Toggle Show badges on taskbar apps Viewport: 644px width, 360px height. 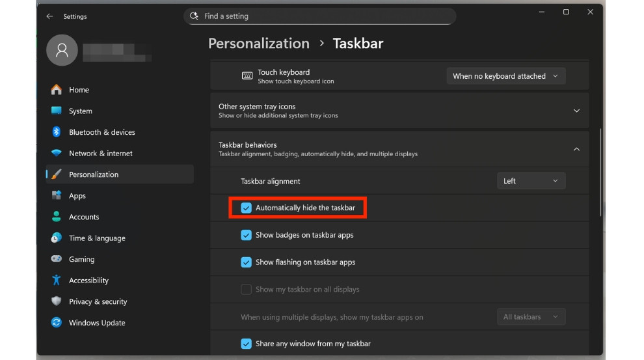click(x=247, y=235)
